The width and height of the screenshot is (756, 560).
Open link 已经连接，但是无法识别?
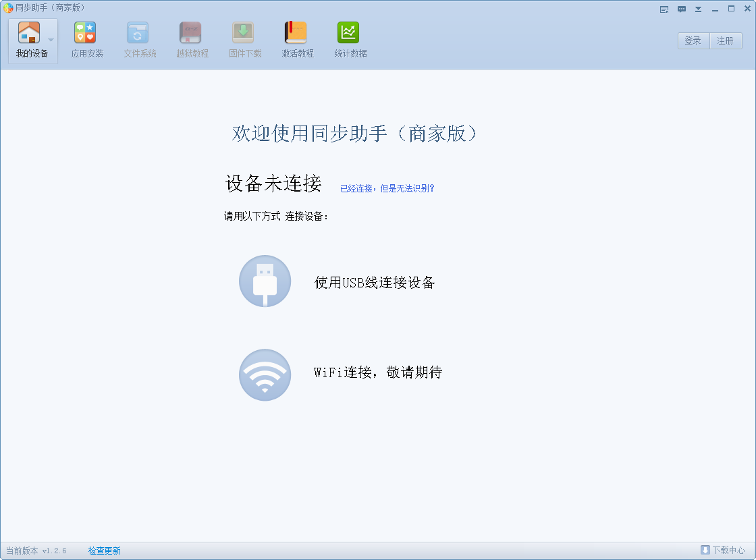click(x=387, y=188)
